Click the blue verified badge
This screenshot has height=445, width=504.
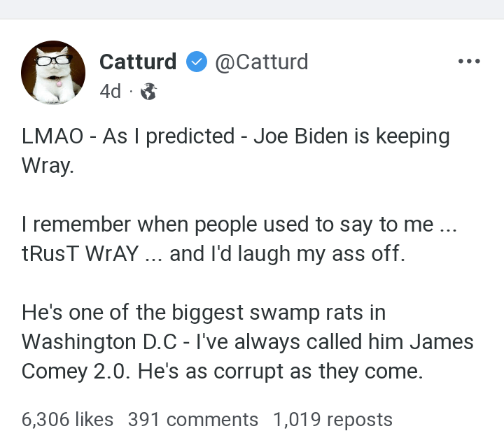tap(195, 62)
